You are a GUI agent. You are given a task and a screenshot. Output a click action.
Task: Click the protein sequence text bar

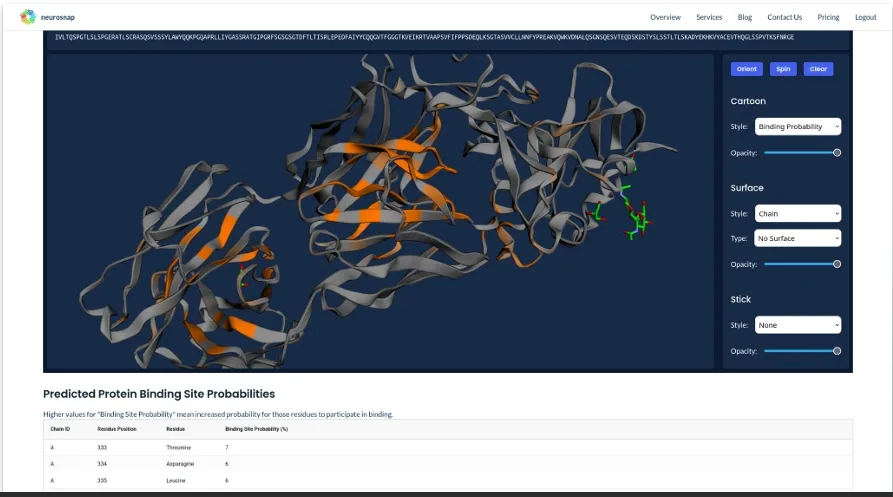click(x=424, y=37)
